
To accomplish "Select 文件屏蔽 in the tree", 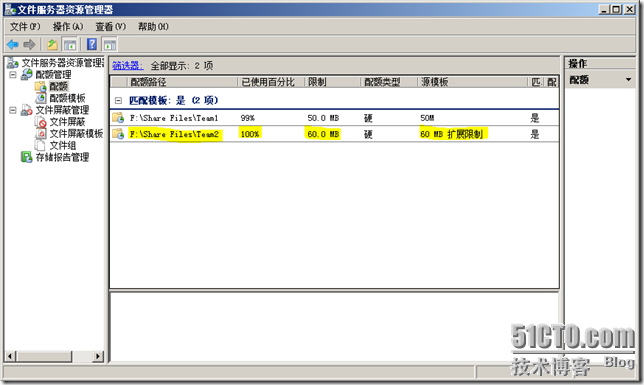I will [x=67, y=122].
